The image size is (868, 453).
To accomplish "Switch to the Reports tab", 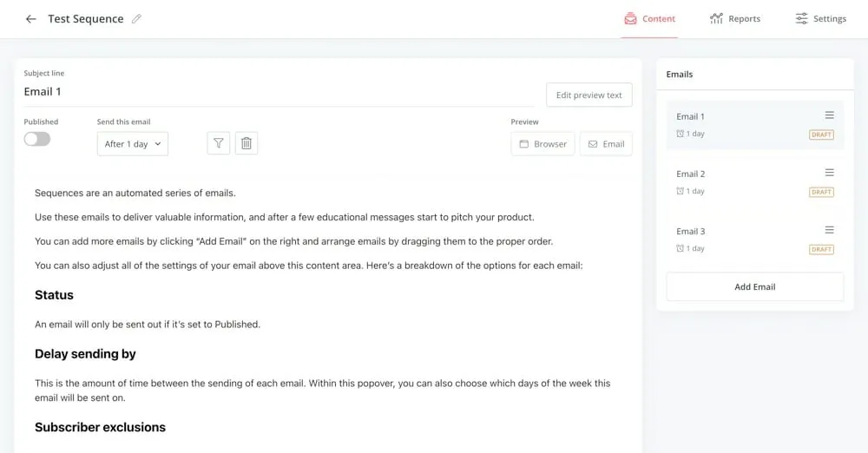I will [734, 19].
